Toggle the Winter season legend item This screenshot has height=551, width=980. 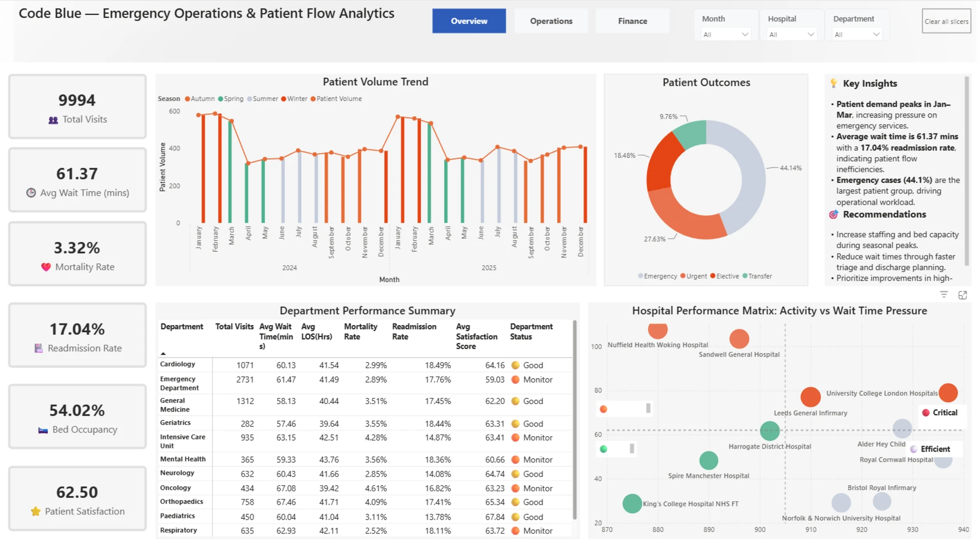point(294,99)
